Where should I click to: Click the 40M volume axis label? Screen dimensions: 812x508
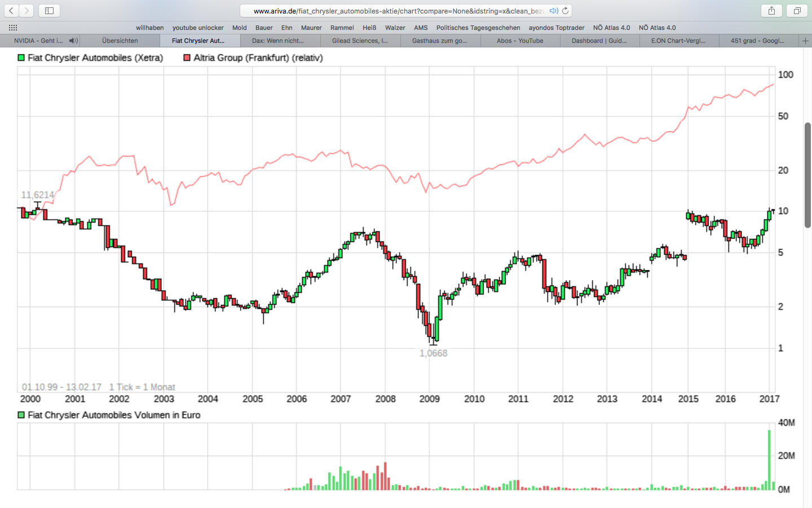coord(787,423)
